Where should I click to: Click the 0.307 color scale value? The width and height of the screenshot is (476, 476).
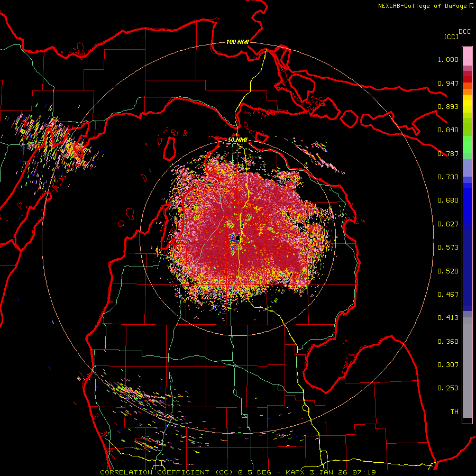click(x=448, y=365)
